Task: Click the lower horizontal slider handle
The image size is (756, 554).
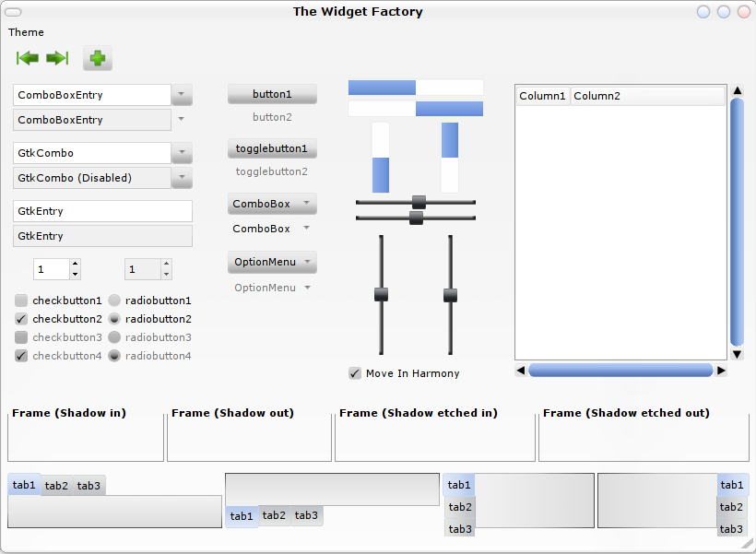Action: 416,218
